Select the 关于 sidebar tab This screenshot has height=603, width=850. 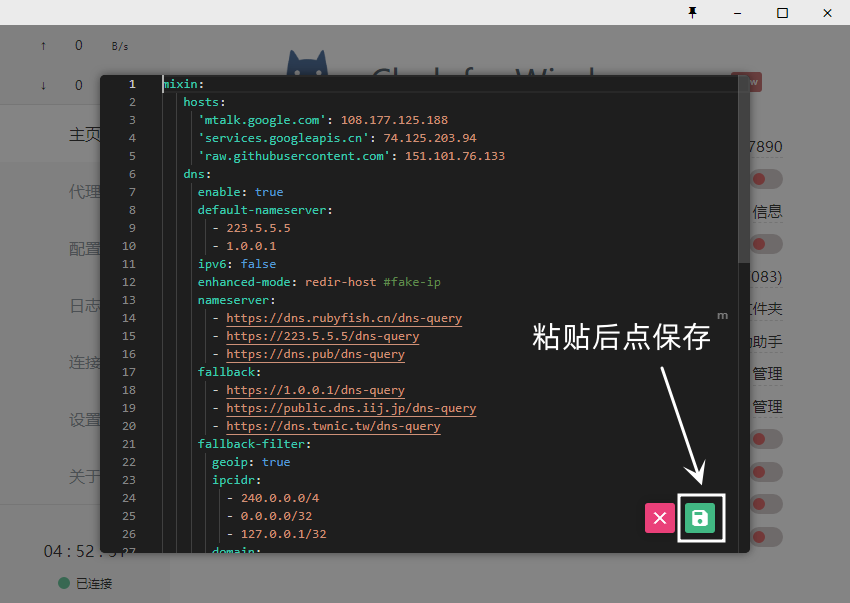point(85,476)
